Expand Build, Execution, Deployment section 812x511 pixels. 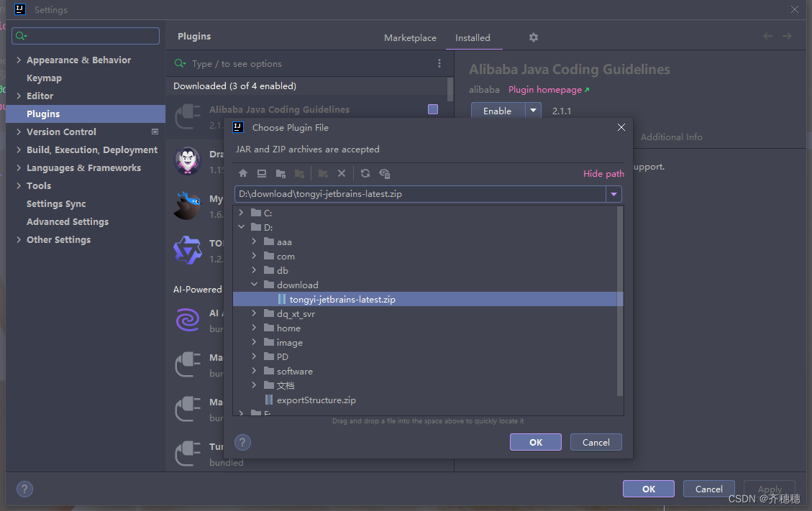coord(19,149)
